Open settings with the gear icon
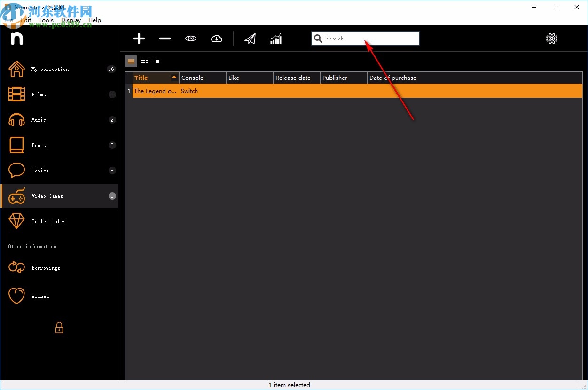588x390 pixels. (552, 39)
